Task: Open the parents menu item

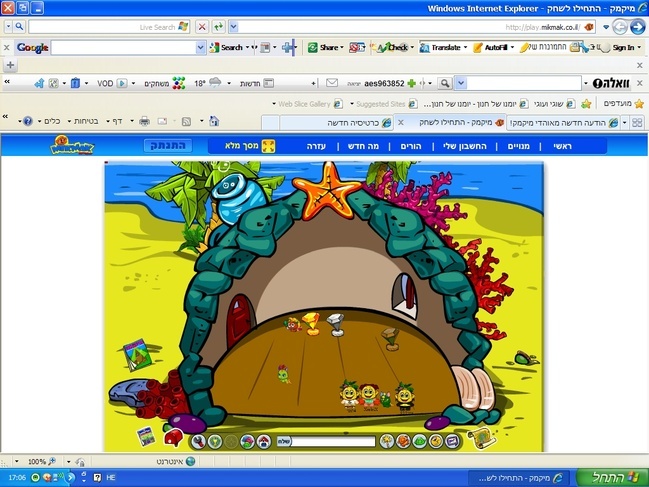Action: pyautogui.click(x=411, y=146)
